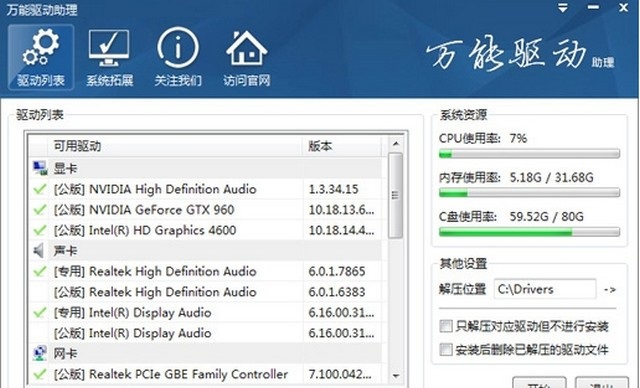Screen dimensions: 640x388
Task: Uncheck Realtek PCIe GBE Family Controller
Action: pyautogui.click(x=40, y=374)
